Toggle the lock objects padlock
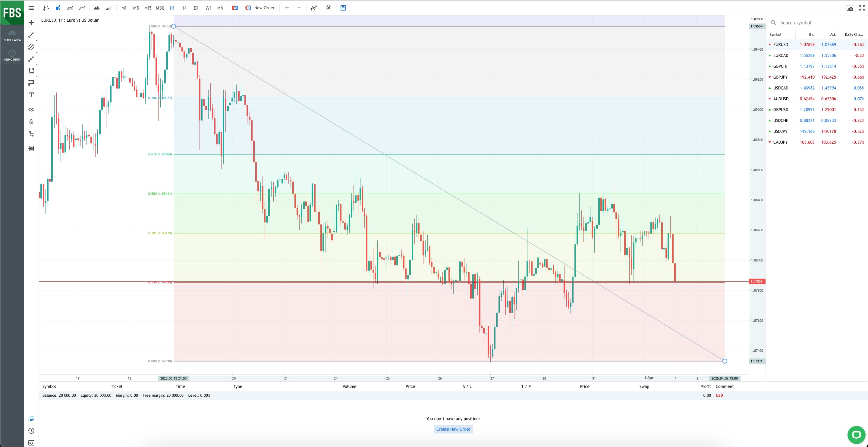The height and width of the screenshot is (447, 868). (x=31, y=122)
